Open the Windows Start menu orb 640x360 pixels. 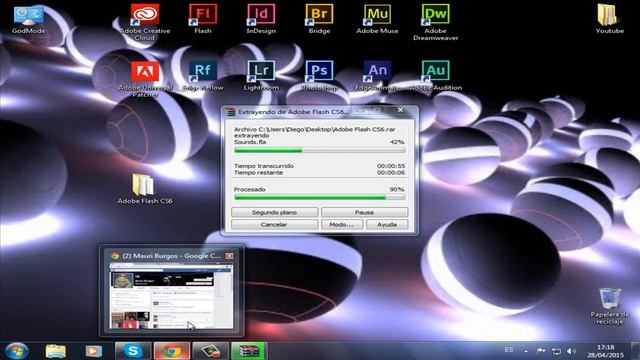point(16,351)
